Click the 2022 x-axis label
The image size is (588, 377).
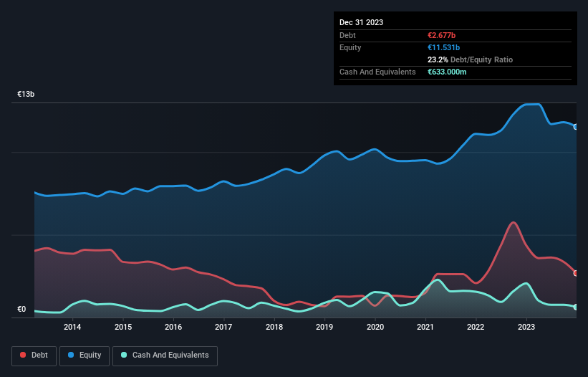(476, 327)
